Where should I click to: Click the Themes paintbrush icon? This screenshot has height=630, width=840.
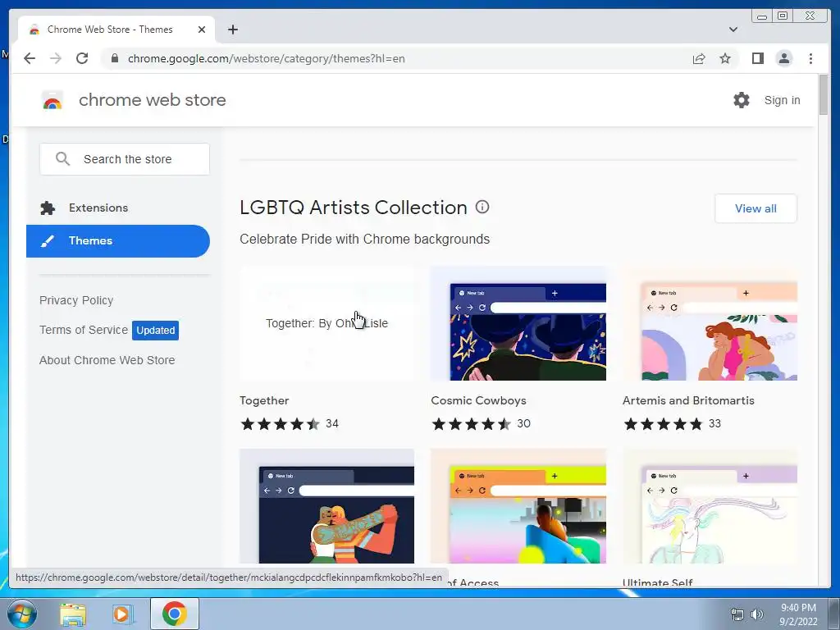[x=48, y=241]
